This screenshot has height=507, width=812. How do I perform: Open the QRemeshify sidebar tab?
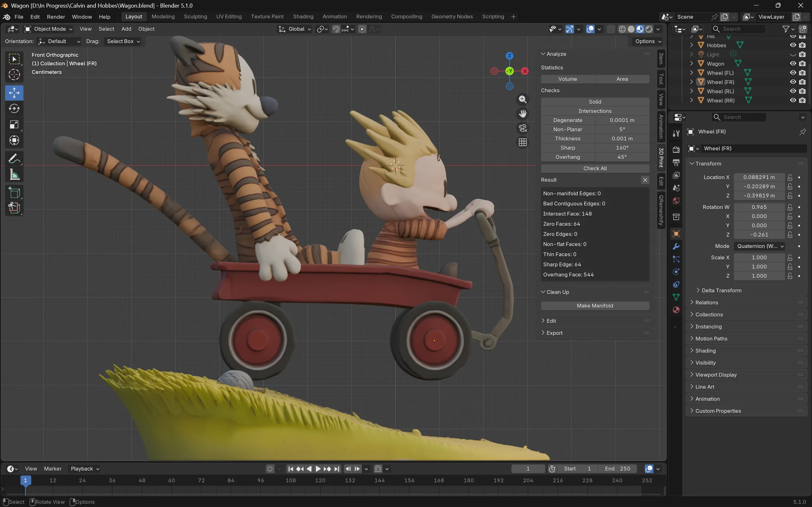point(661,210)
